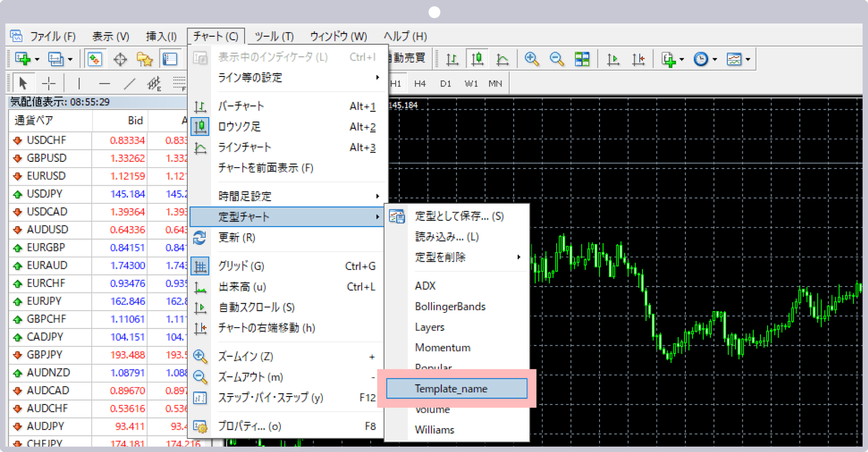The image size is (868, 452).
Task: Open the indicators dropdown arrow
Action: 748,59
